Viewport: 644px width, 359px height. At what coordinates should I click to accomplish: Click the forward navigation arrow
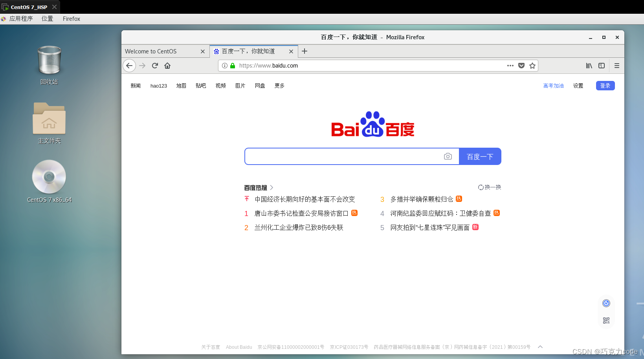coord(142,66)
